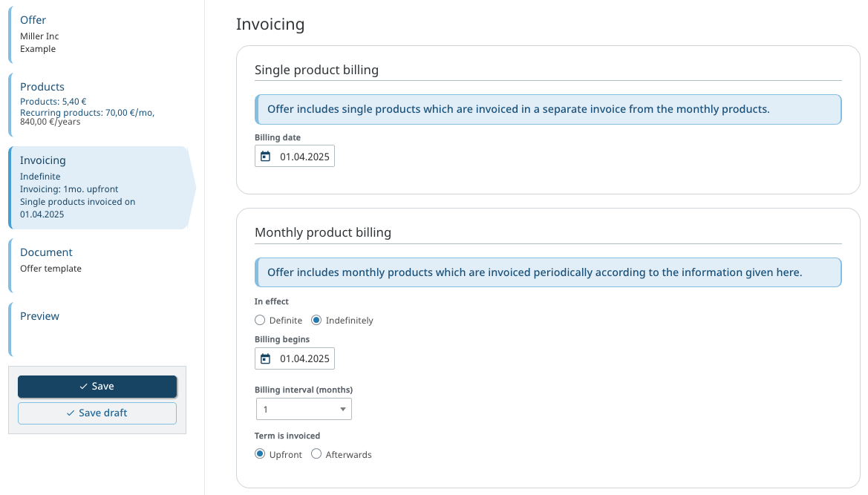The height and width of the screenshot is (495, 868).
Task: Click checkmark icon on Save button
Action: (84, 387)
